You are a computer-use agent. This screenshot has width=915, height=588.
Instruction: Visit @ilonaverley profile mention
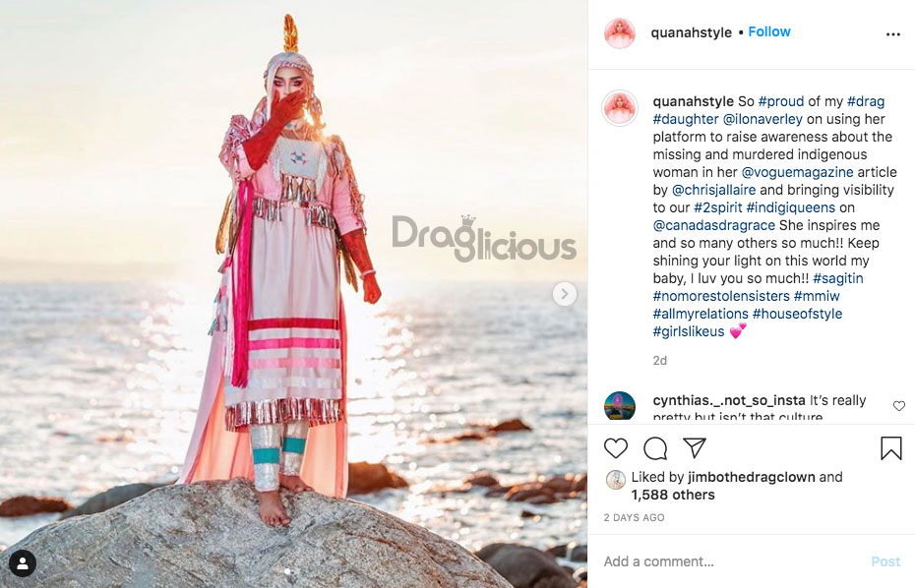tap(762, 119)
